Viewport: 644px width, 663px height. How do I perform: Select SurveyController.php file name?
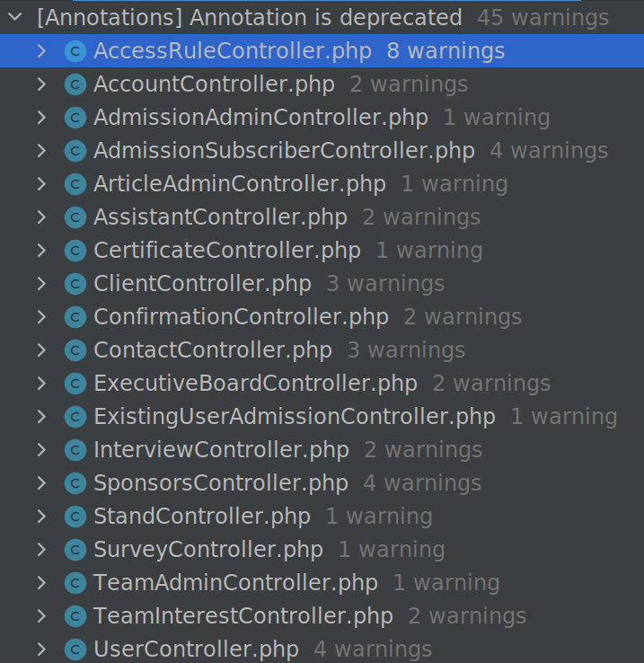[208, 550]
